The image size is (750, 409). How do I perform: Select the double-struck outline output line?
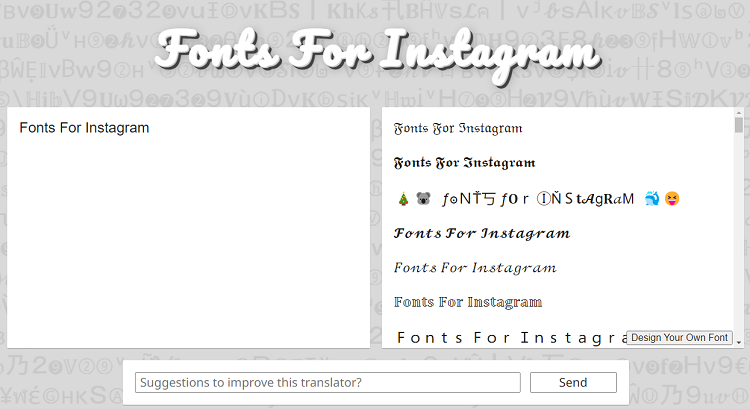468,302
